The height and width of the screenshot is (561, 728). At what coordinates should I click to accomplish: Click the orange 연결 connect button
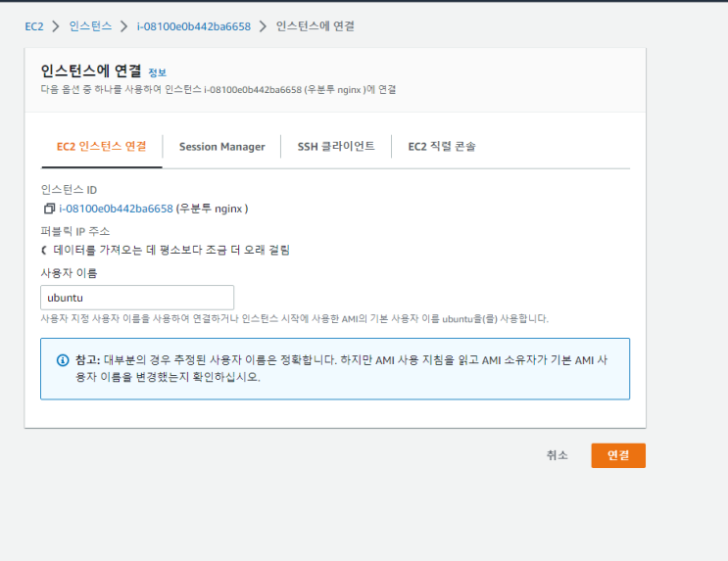(x=618, y=455)
